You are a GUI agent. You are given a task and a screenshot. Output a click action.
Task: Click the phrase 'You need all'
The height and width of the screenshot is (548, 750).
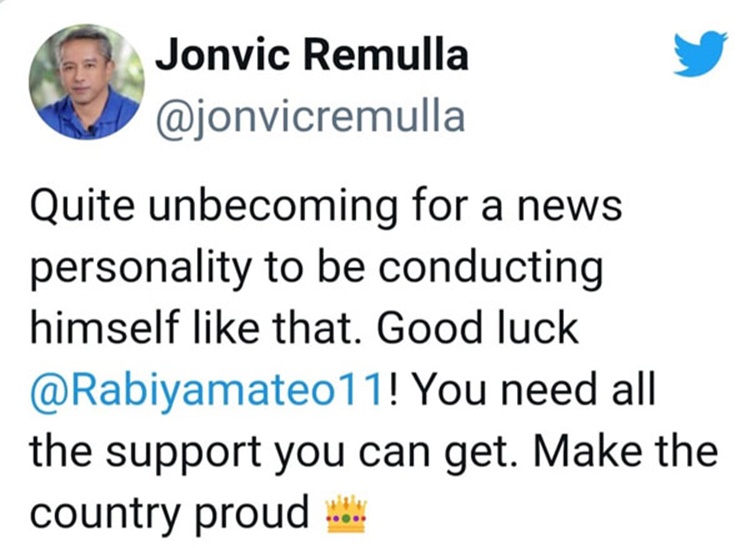click(534, 390)
